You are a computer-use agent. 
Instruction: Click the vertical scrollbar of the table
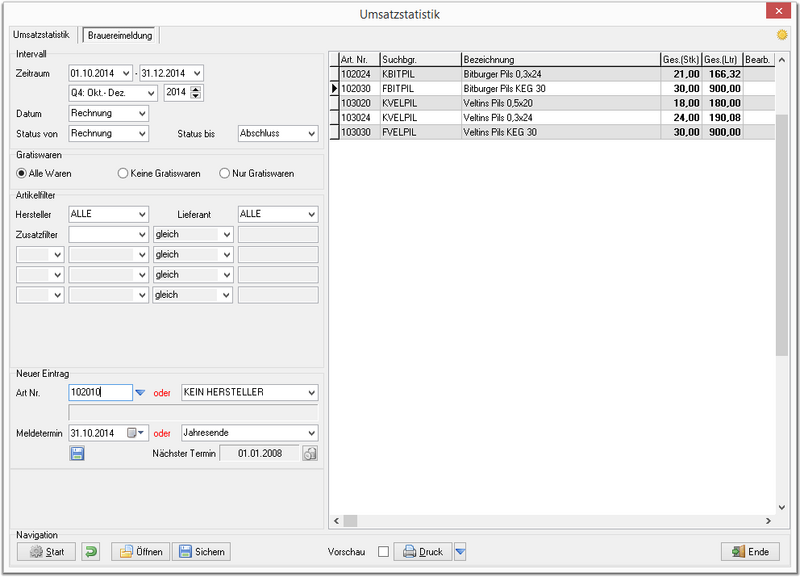click(x=781, y=235)
